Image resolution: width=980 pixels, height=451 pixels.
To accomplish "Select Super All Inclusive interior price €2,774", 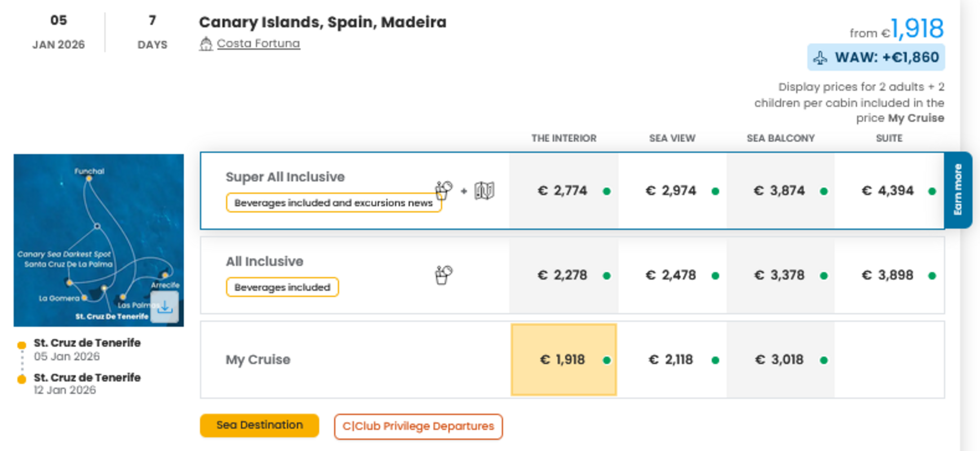I will [x=562, y=191].
